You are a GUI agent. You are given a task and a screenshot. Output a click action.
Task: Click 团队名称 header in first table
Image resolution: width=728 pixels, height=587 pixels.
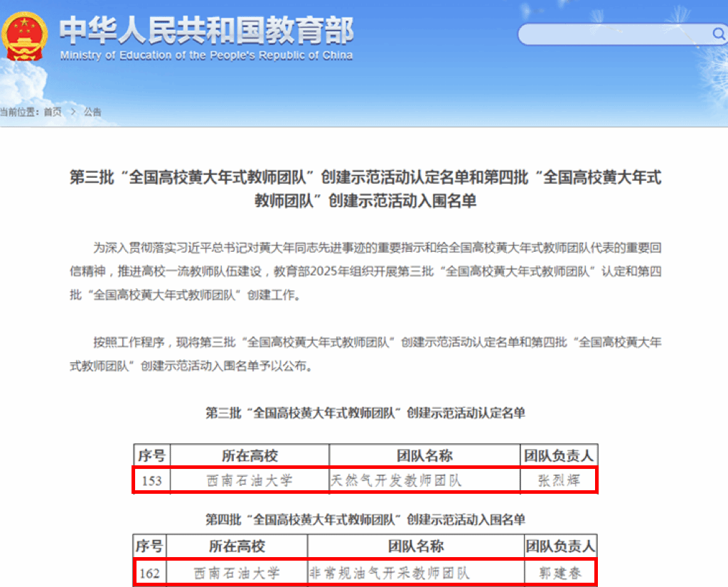click(x=424, y=455)
